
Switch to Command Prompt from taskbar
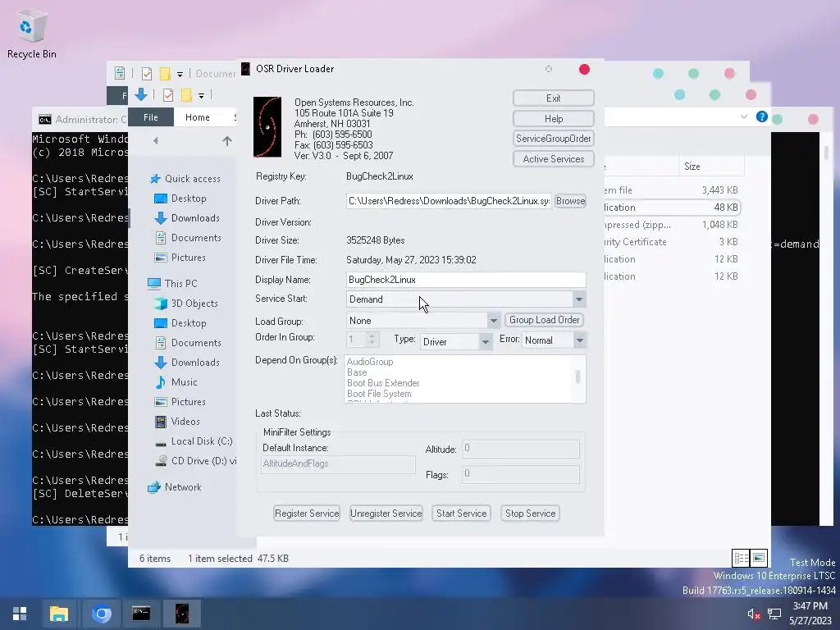click(141, 614)
